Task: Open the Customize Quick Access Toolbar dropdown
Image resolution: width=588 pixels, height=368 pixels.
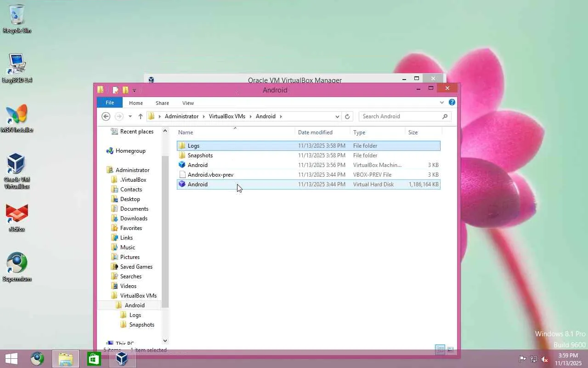Action: coord(134,91)
